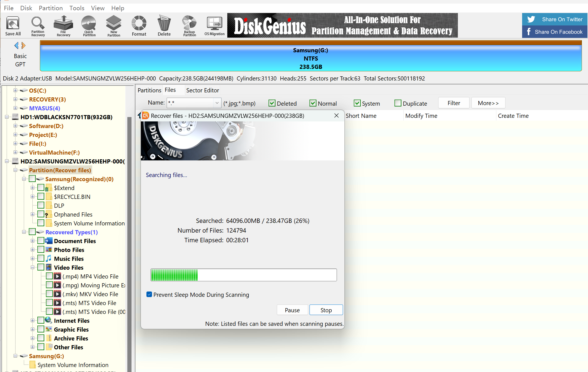Screen dimensions: 588x372
Task: Click the Facebook logo icon
Action: 529,32
